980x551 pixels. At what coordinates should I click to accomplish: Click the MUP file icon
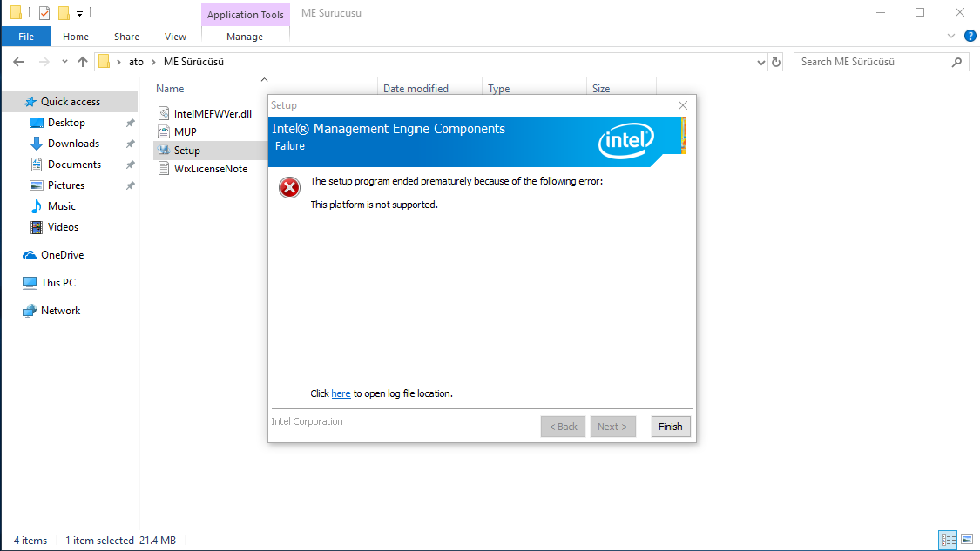[x=164, y=131]
